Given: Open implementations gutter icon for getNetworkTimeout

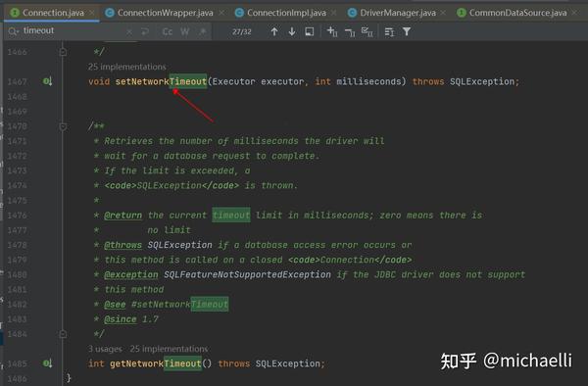Looking at the screenshot, I should tap(47, 363).
